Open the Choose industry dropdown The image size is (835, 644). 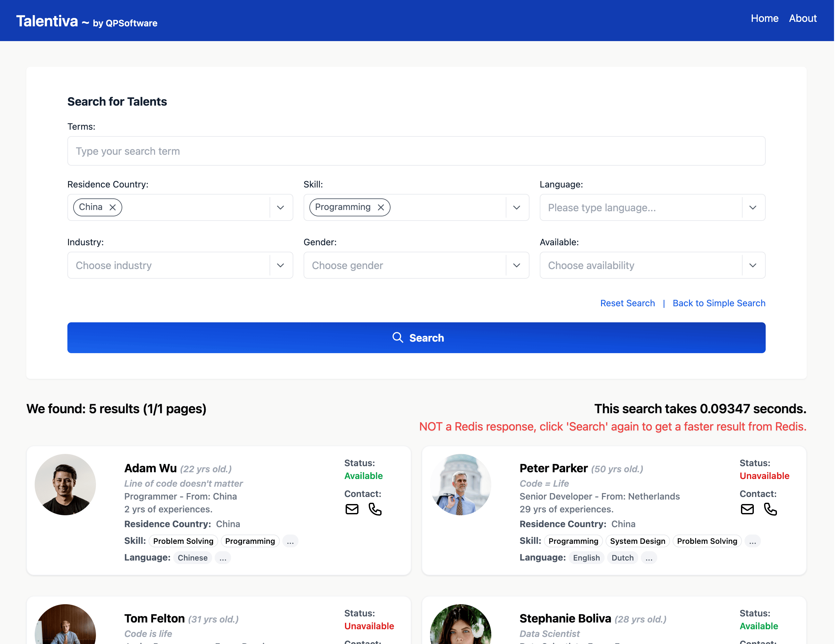[x=280, y=265]
